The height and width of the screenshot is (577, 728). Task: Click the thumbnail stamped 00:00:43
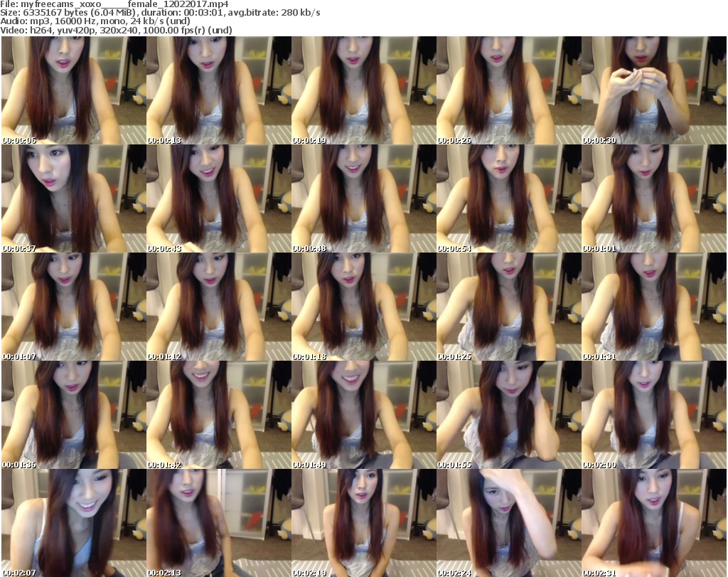coord(219,198)
